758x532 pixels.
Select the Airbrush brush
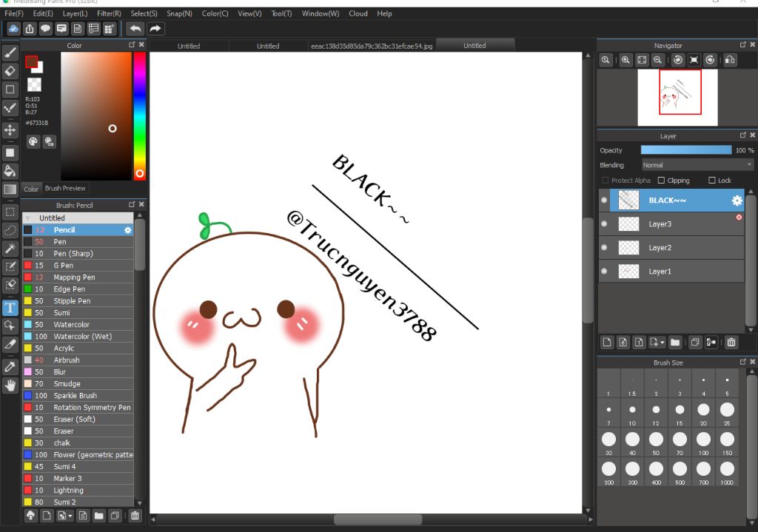pyautogui.click(x=78, y=360)
